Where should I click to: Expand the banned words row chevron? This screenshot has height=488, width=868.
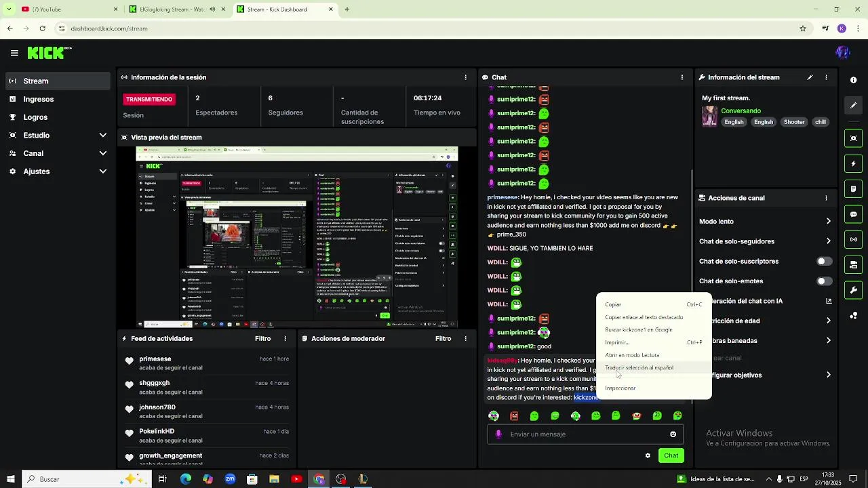[x=828, y=341]
